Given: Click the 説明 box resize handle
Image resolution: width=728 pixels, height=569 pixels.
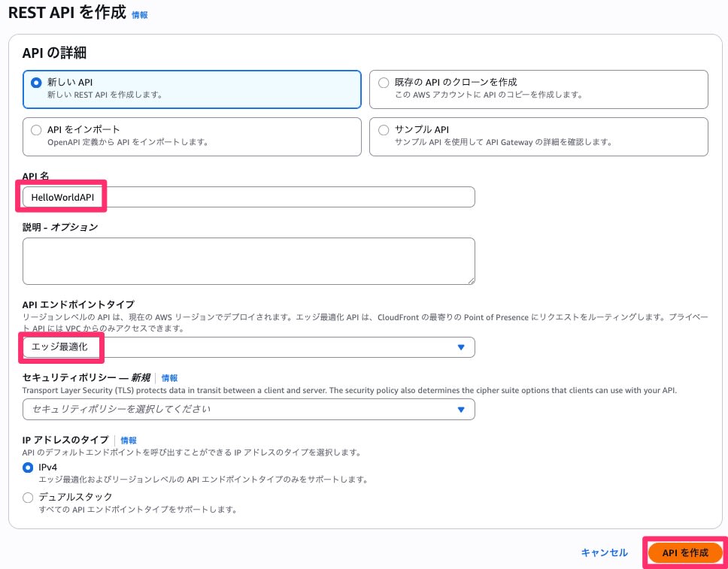Looking at the screenshot, I should point(472,282).
